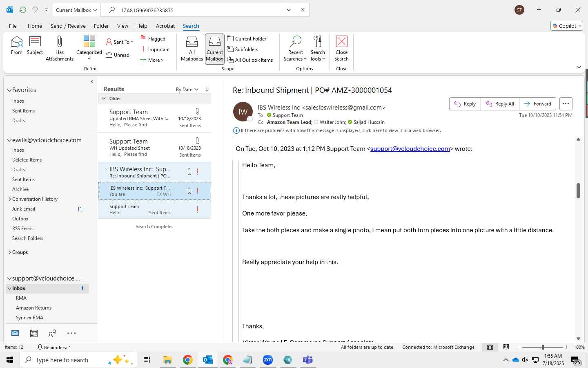Click the Undo icon in quick access
This screenshot has width=588, height=368.
coord(35,10)
